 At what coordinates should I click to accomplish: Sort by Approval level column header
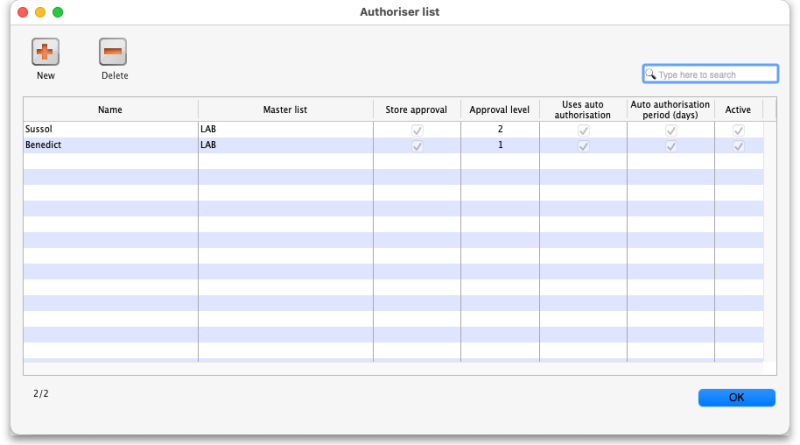click(499, 109)
